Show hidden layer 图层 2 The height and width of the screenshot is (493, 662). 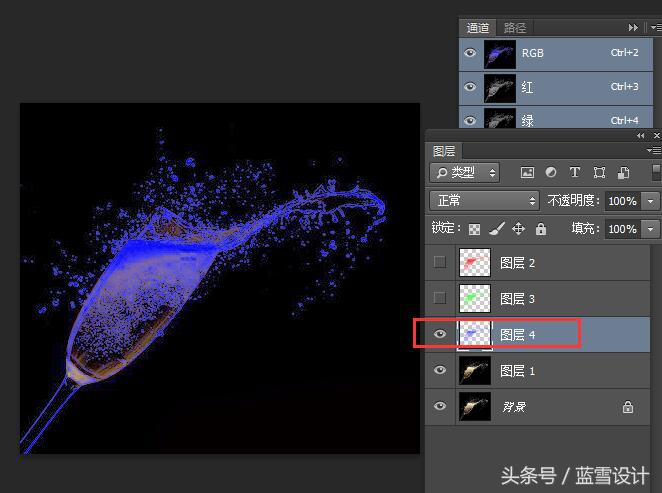(440, 263)
